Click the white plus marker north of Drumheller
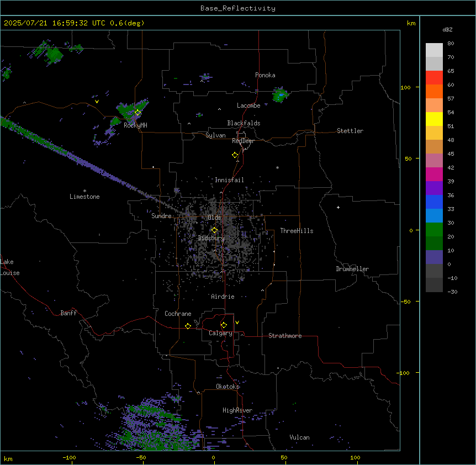The height and width of the screenshot is (465, 476). coord(338,207)
